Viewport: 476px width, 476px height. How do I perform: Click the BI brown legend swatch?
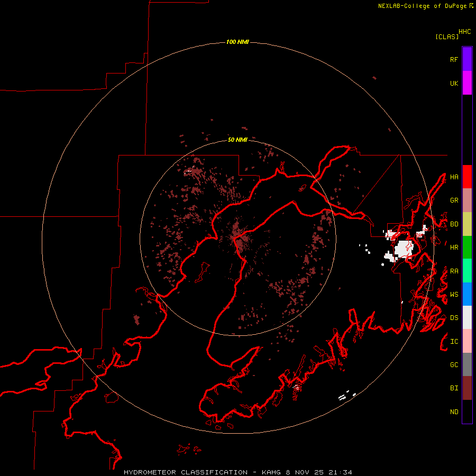tap(467, 388)
